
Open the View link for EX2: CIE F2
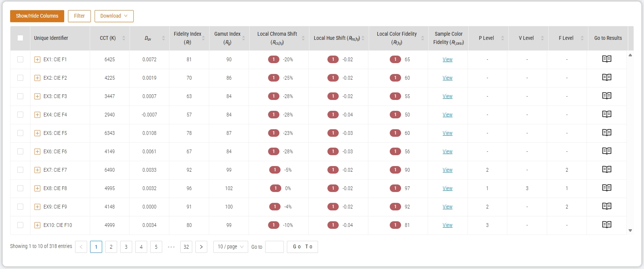tap(447, 78)
